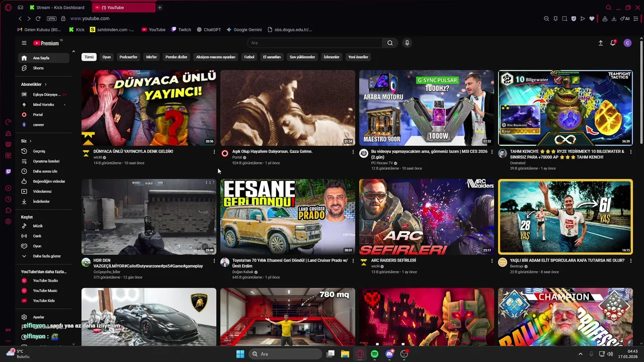Expand the Abonelikler section chevron
This screenshot has height=362, width=644.
point(45,84)
